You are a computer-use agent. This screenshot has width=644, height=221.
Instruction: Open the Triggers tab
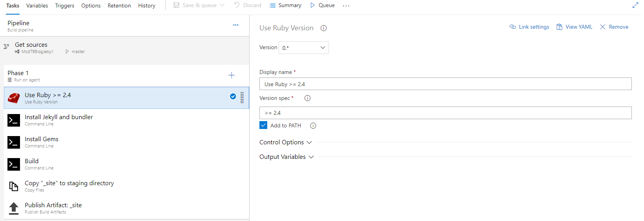click(64, 6)
